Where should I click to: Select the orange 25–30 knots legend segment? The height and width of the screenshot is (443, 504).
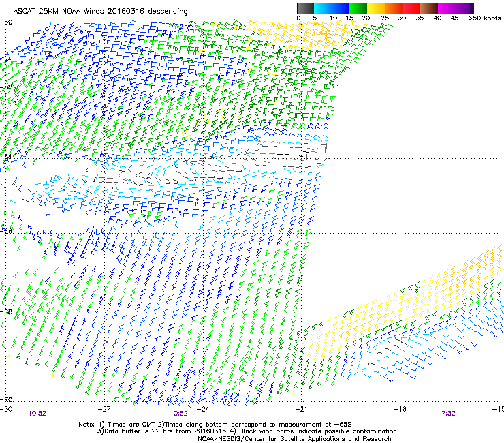point(394,8)
